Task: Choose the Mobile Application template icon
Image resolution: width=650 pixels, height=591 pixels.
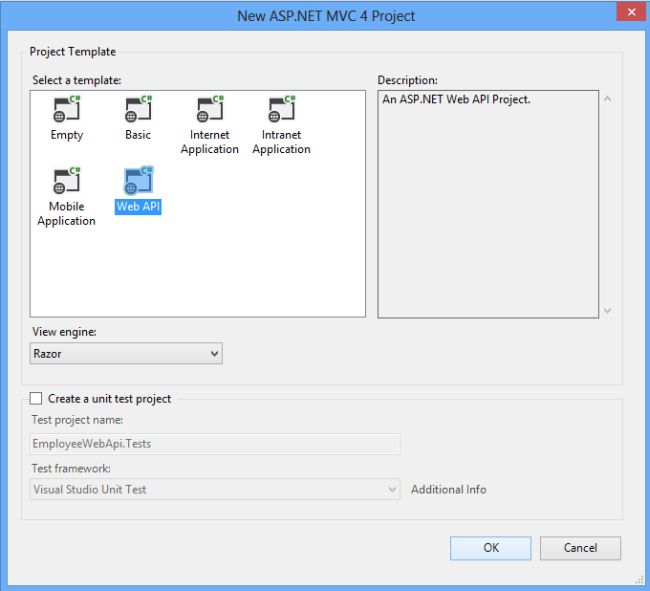Action: pyautogui.click(x=67, y=181)
